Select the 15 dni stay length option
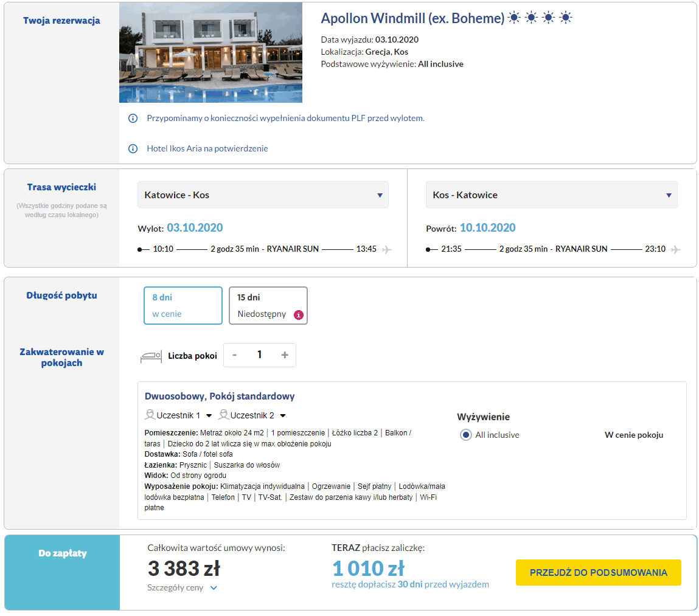The width and height of the screenshot is (699, 616). pyautogui.click(x=268, y=305)
